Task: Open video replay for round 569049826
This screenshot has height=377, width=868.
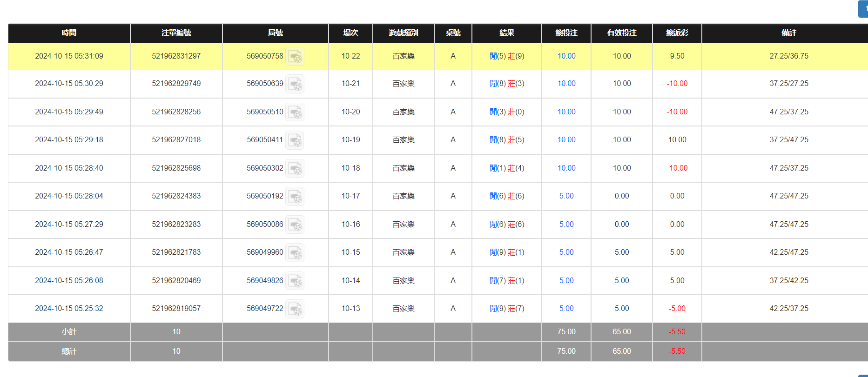Action: [295, 281]
